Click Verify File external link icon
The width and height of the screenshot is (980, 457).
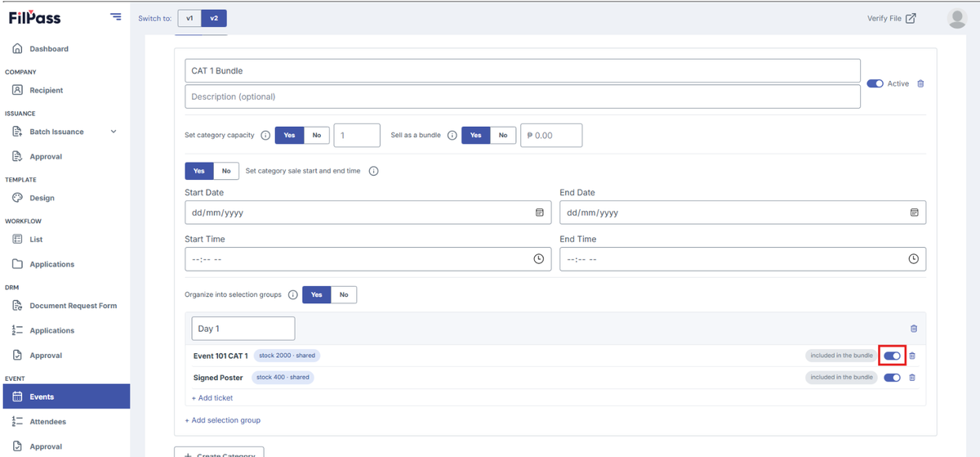(x=911, y=18)
